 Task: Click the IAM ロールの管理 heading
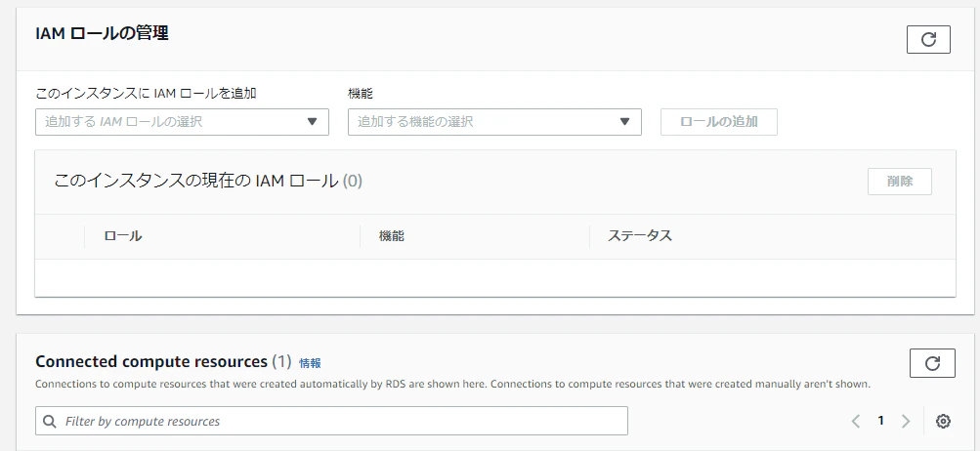[x=102, y=33]
